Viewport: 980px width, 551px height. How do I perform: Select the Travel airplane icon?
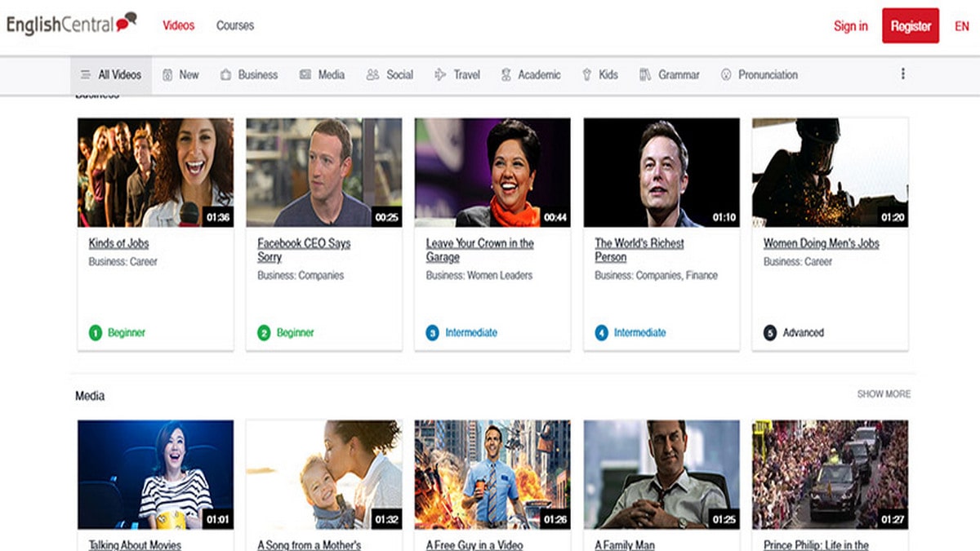[x=440, y=74]
